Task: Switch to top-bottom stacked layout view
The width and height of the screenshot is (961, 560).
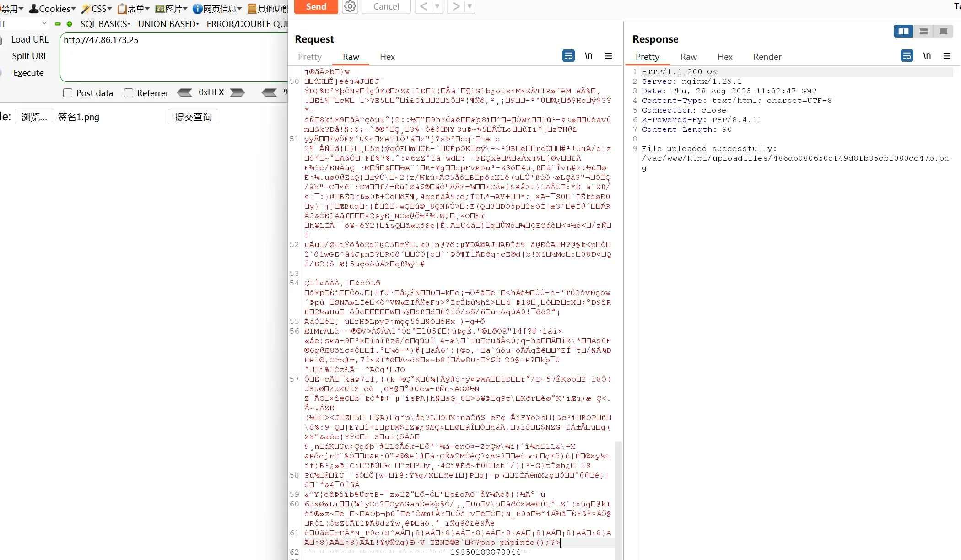Action: point(923,31)
